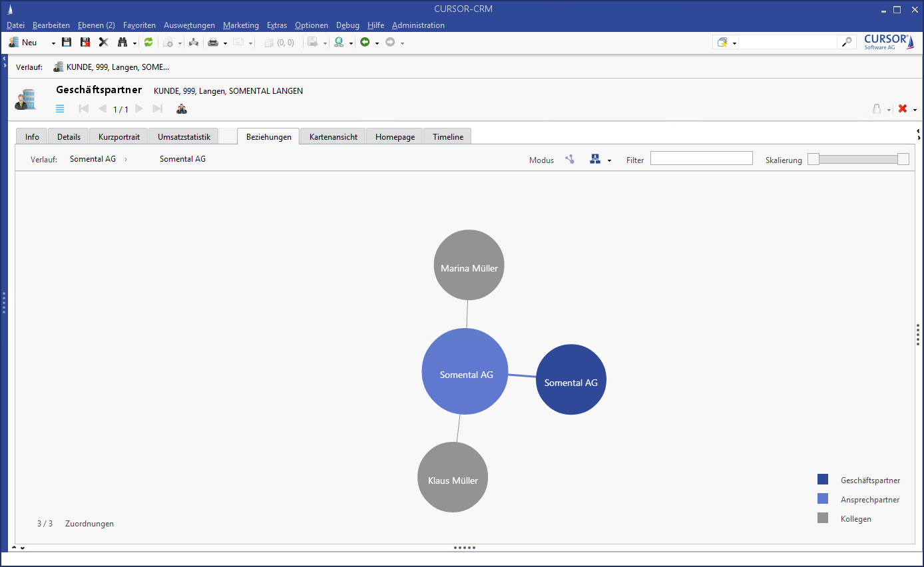Click into the Filter input field
Viewport: 924px width, 567px height.
[x=701, y=158]
